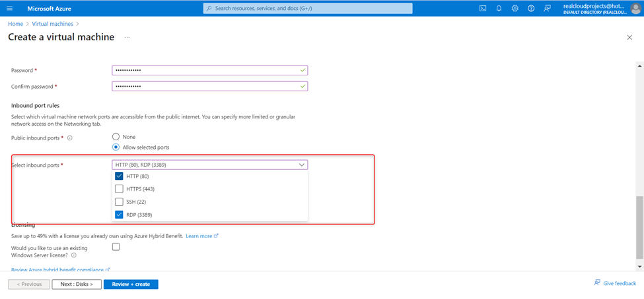The height and width of the screenshot is (299, 644).
Task: Click the Give feedback icon at bottom
Action: tap(597, 283)
